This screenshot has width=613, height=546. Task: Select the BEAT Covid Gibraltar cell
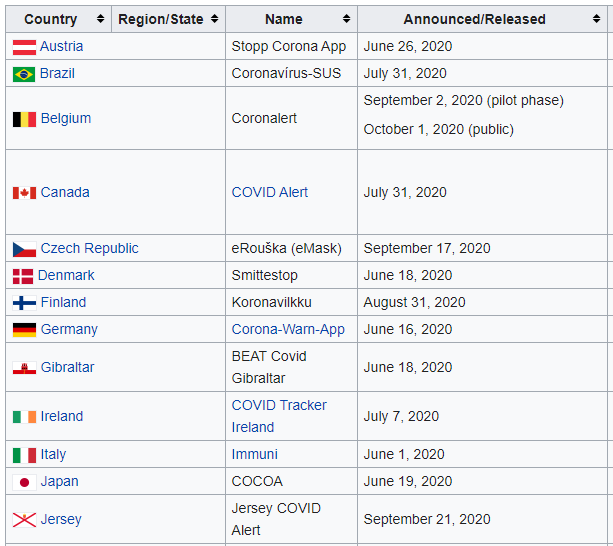click(x=292, y=367)
